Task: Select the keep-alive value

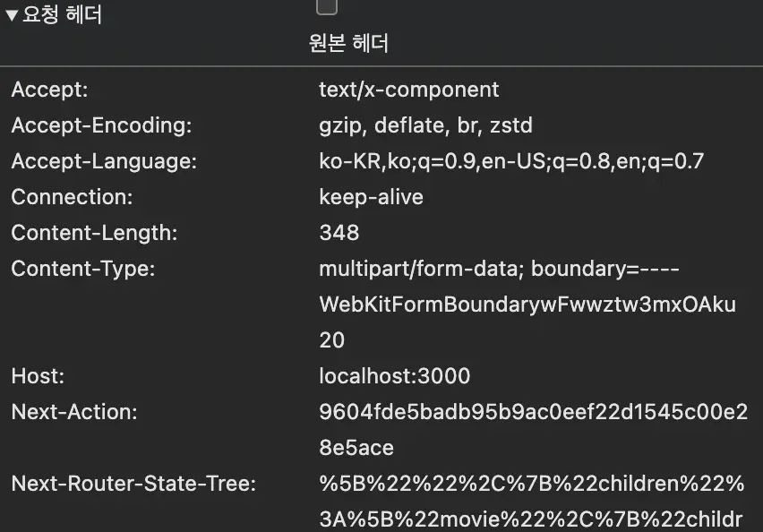Action: tap(371, 197)
